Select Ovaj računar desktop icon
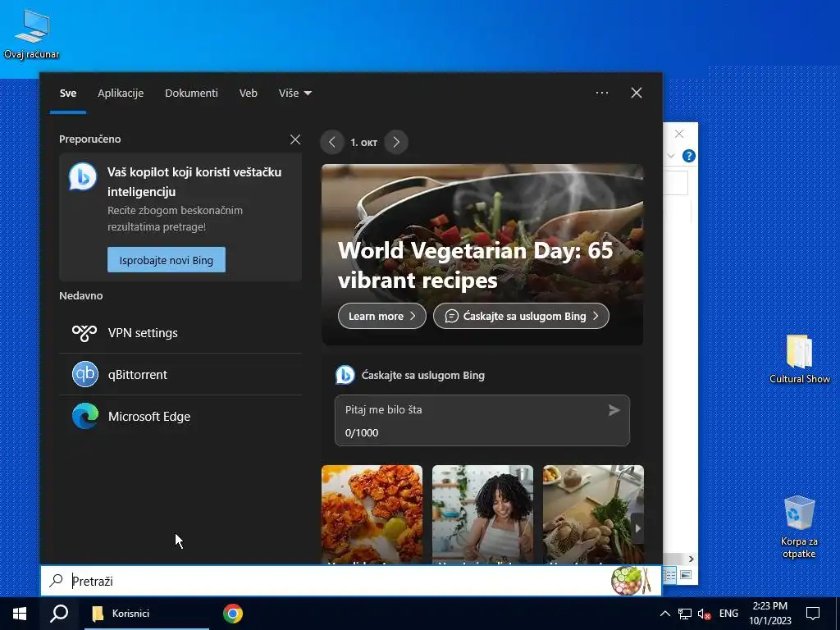 tap(32, 34)
